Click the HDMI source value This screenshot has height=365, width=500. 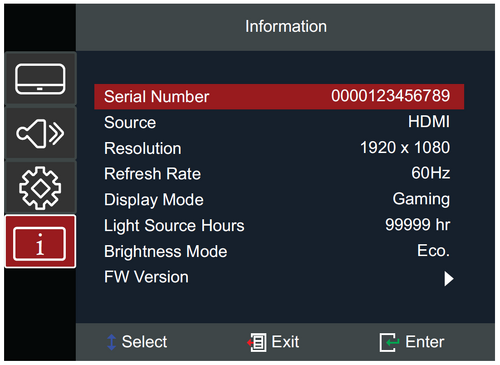tap(429, 122)
